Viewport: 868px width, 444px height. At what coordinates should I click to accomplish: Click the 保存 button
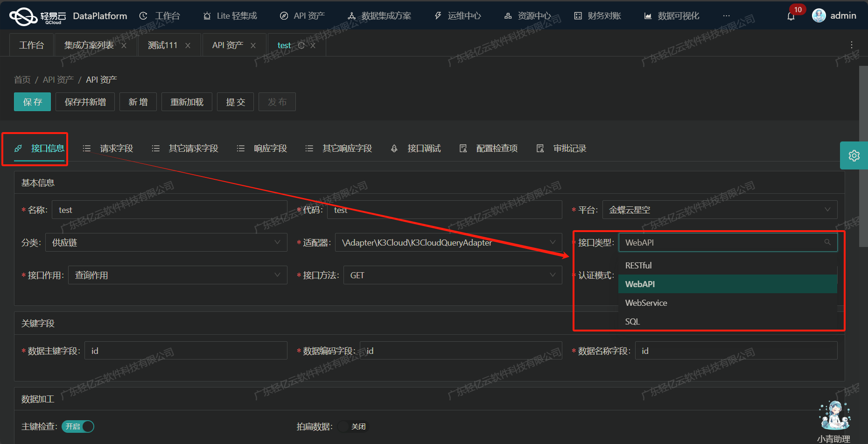click(32, 102)
